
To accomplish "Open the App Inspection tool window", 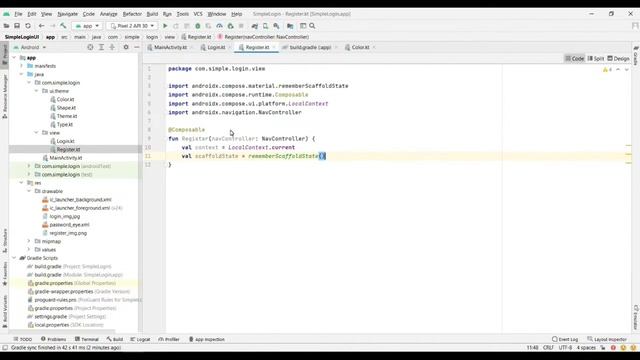I will pyautogui.click(x=207, y=339).
